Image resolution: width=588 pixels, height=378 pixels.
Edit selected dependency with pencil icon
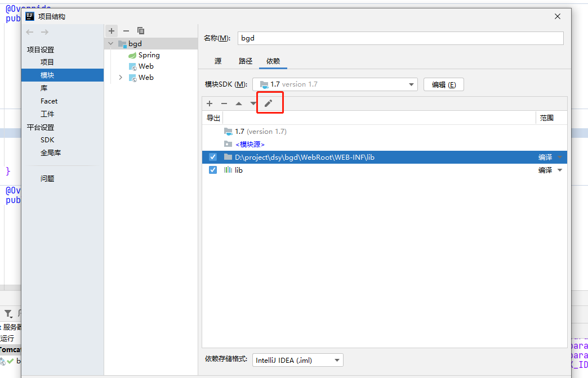click(269, 103)
